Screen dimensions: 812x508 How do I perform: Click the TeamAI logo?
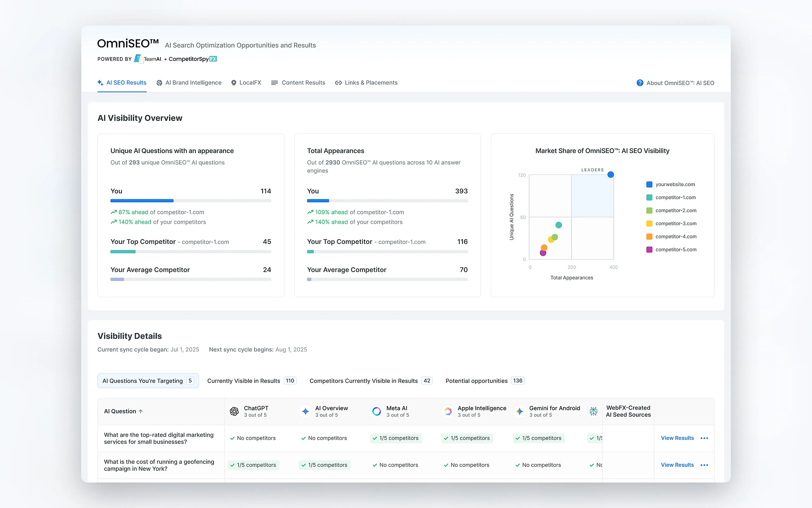click(148, 59)
